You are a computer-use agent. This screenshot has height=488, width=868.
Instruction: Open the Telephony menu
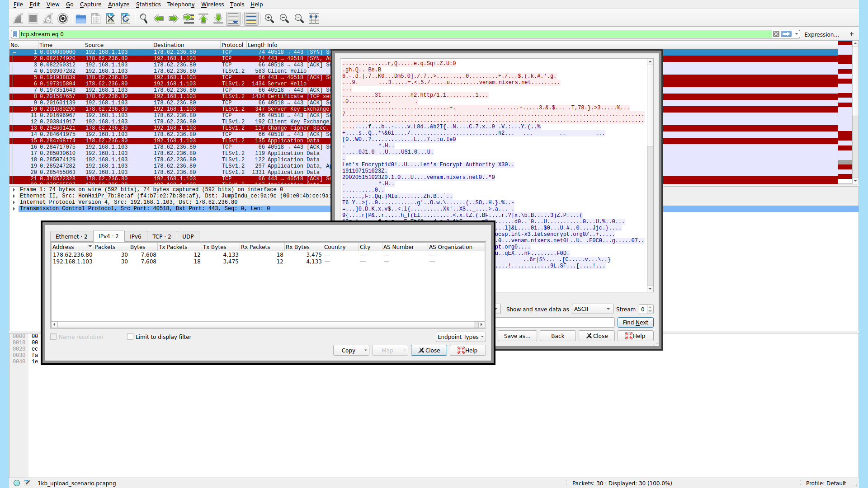181,5
